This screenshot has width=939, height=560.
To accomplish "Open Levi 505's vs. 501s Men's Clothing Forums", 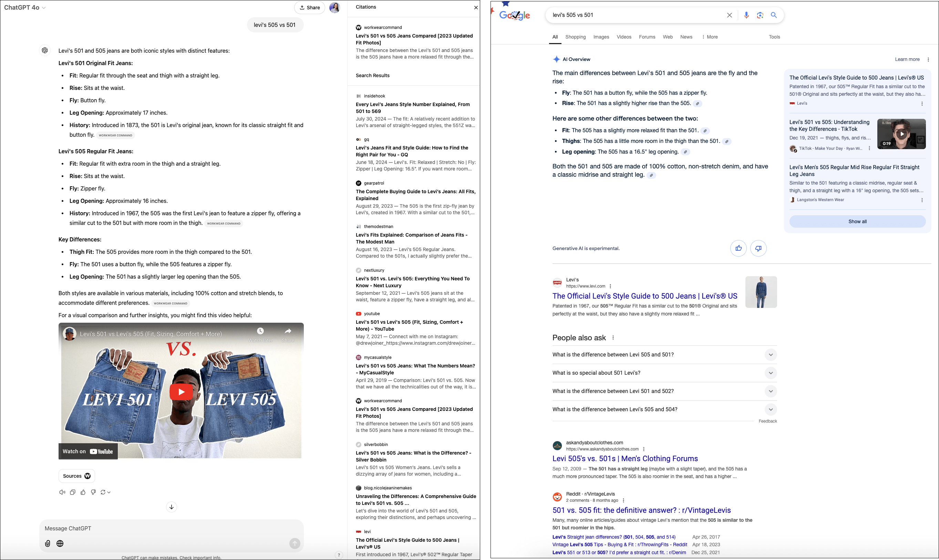I will 625,458.
